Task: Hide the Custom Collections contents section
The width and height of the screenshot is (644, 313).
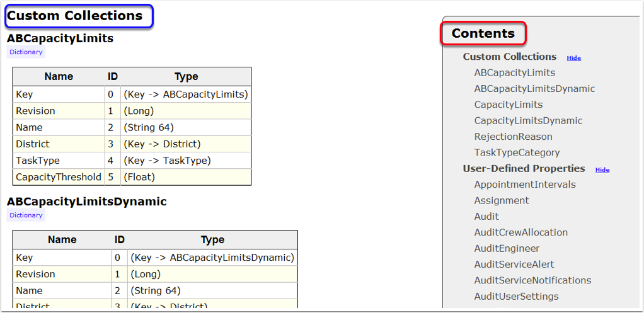Action: pyautogui.click(x=573, y=58)
